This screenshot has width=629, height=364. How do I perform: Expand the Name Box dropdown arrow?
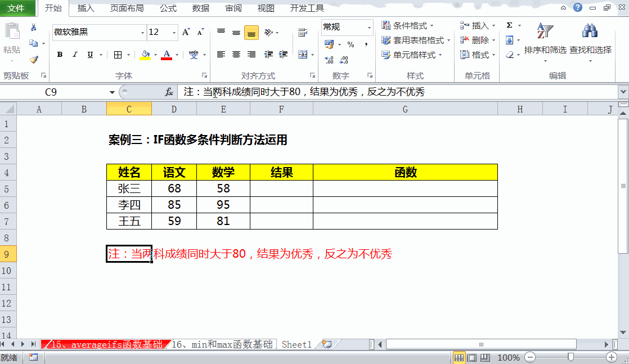tap(112, 92)
